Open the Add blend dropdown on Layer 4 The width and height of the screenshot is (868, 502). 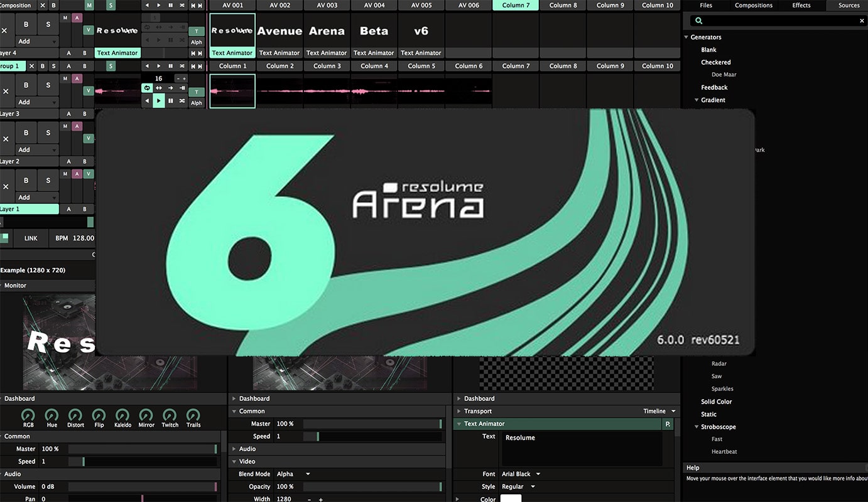click(x=37, y=41)
